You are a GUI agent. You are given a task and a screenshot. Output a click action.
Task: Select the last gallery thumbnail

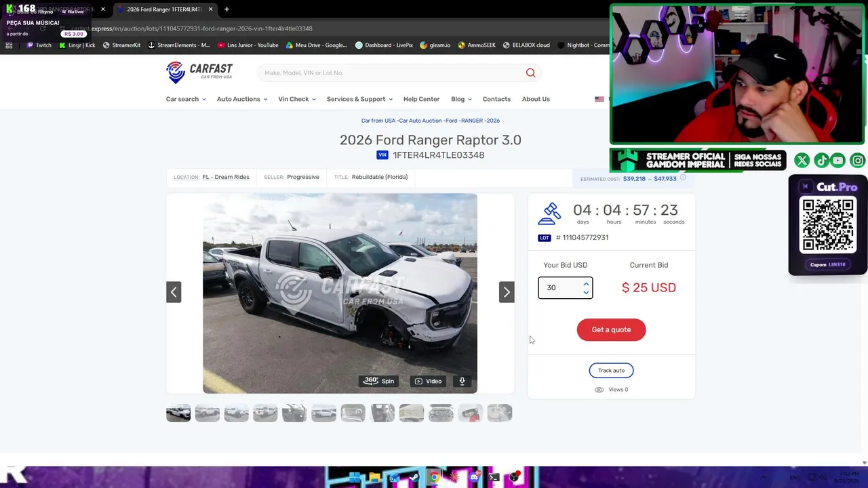click(499, 413)
